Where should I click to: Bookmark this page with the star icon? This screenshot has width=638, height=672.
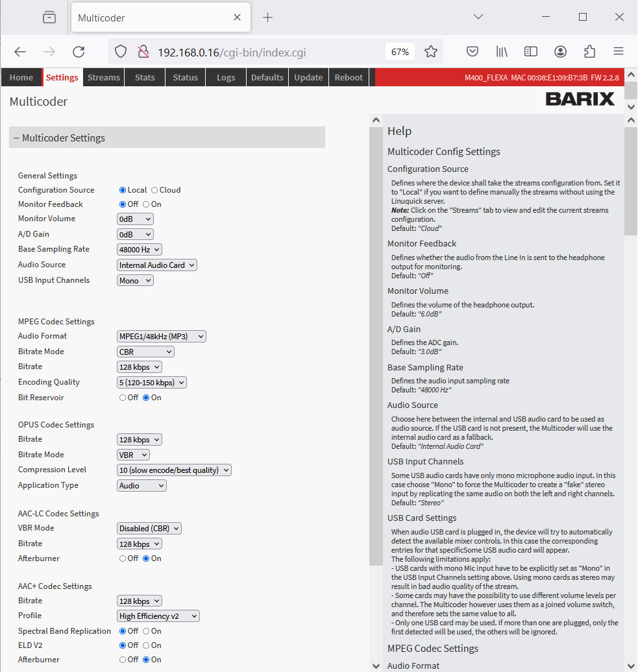pyautogui.click(x=431, y=52)
